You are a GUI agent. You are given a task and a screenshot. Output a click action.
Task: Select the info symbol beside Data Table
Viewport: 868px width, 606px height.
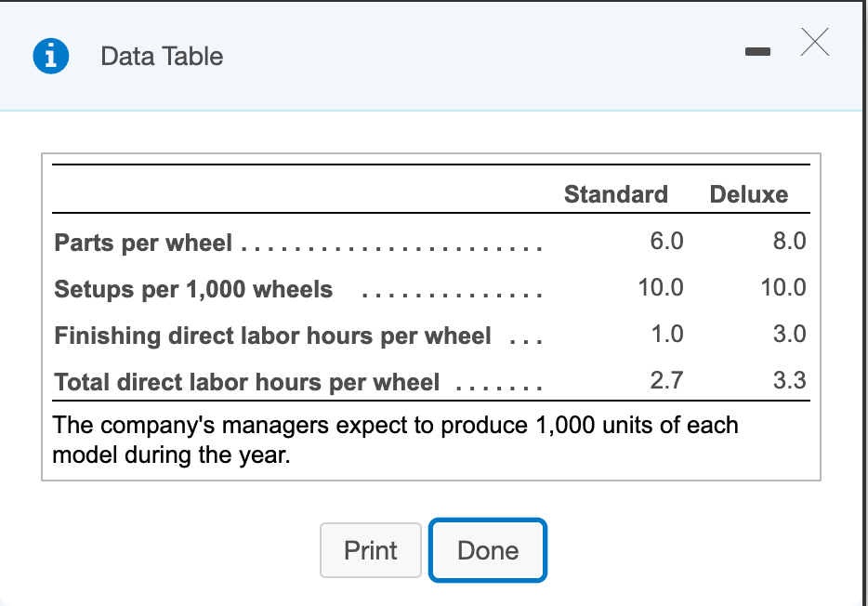coord(51,56)
